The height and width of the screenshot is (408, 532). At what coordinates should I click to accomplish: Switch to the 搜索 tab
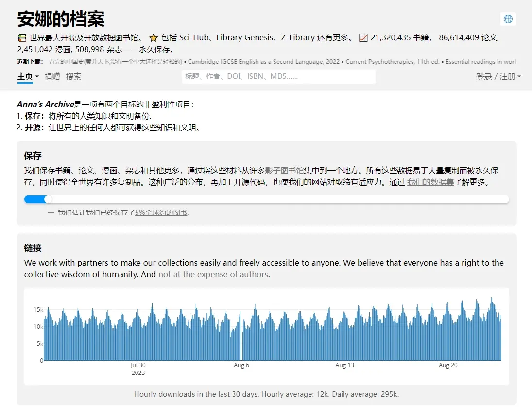[x=73, y=77]
